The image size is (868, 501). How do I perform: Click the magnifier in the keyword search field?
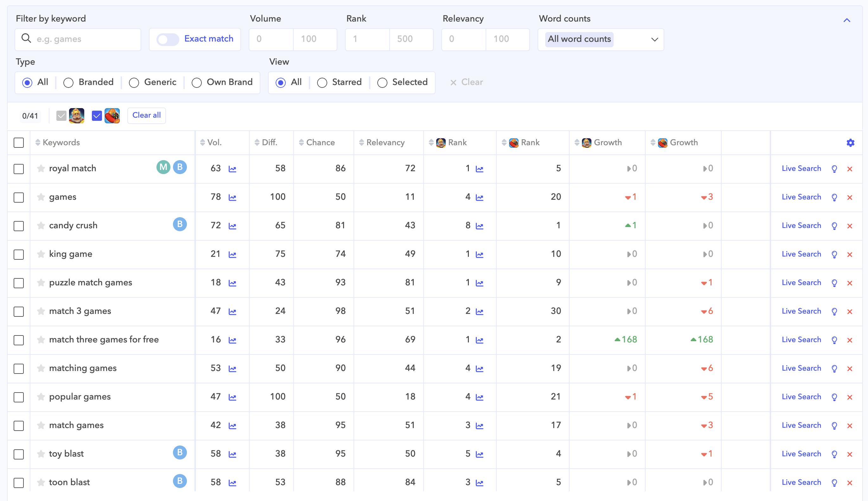point(26,39)
